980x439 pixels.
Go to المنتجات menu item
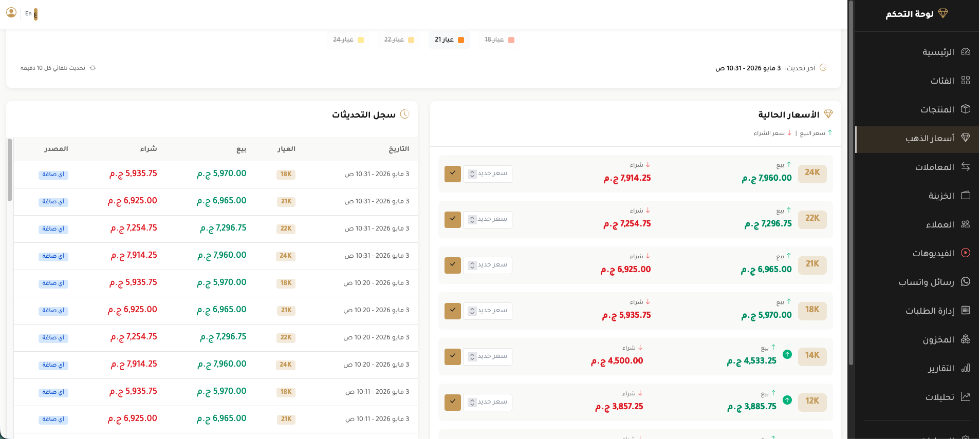917,109
